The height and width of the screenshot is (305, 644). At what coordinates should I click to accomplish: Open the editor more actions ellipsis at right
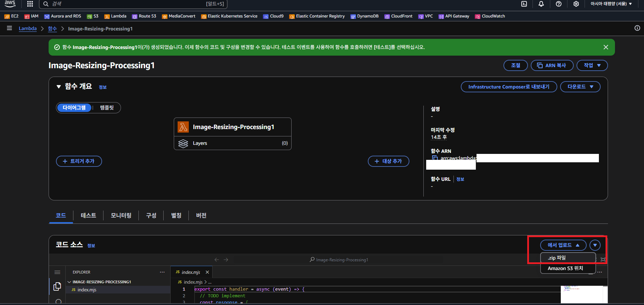(600, 272)
